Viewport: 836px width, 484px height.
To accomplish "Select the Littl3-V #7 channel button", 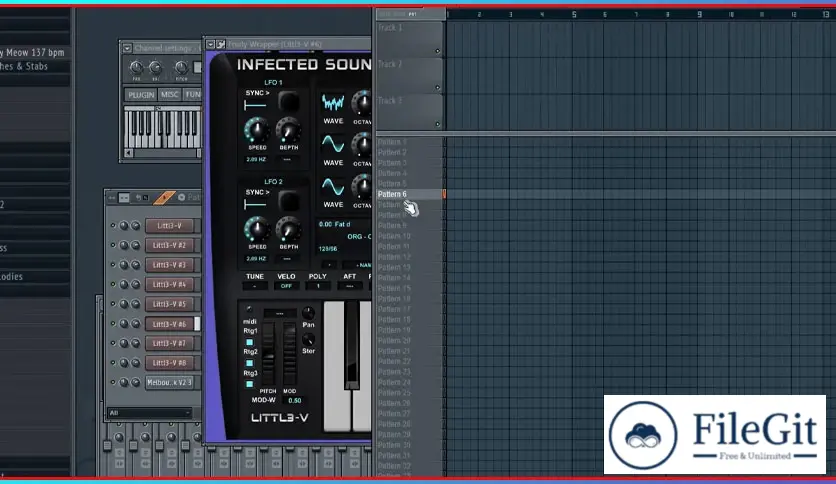I will click(x=169, y=343).
